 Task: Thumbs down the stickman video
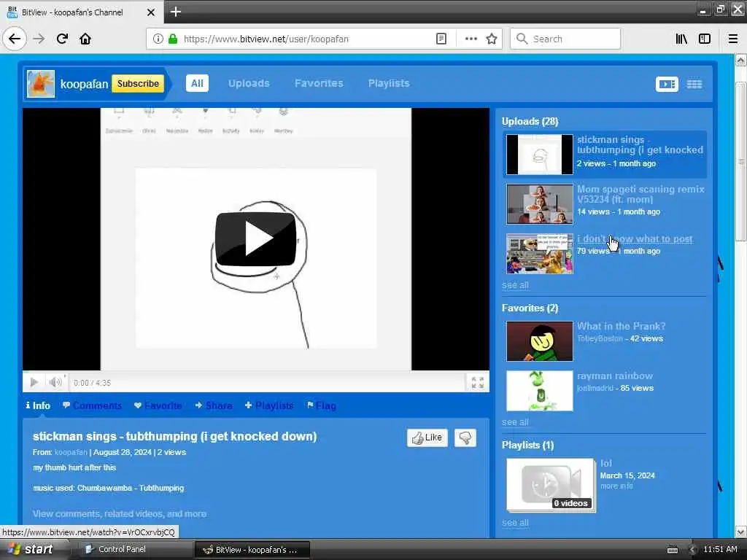tap(465, 437)
